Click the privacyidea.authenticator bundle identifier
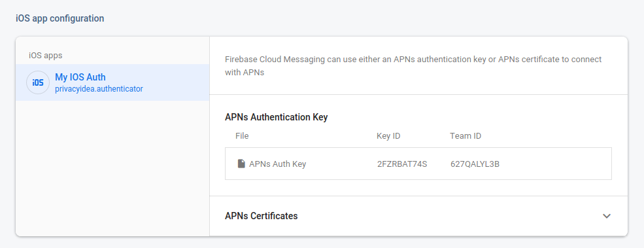 [99, 88]
